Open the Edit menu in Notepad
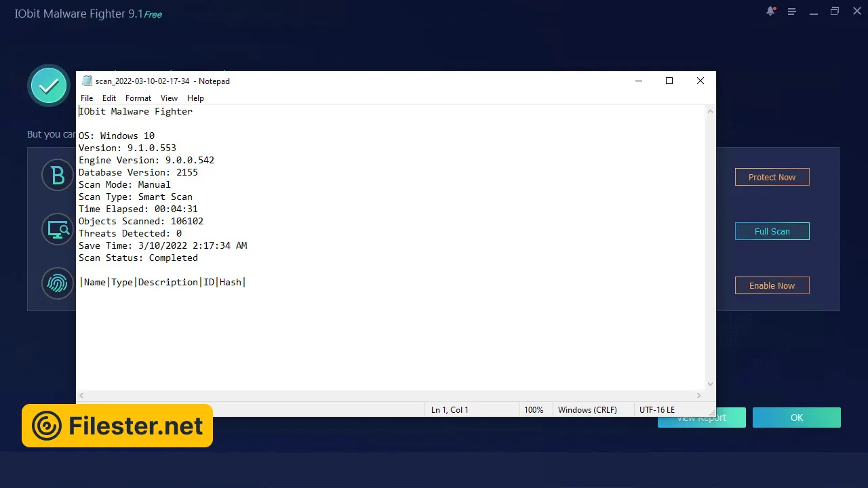868x488 pixels. [x=109, y=98]
